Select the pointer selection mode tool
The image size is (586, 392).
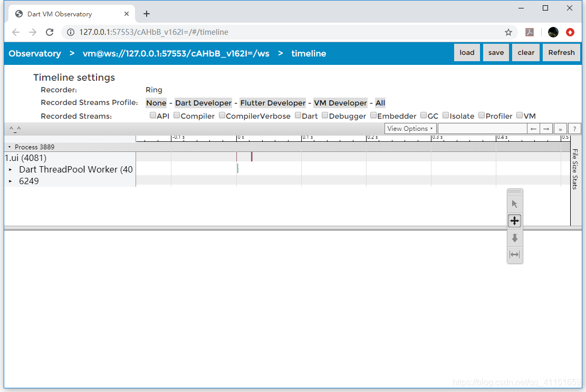point(515,204)
